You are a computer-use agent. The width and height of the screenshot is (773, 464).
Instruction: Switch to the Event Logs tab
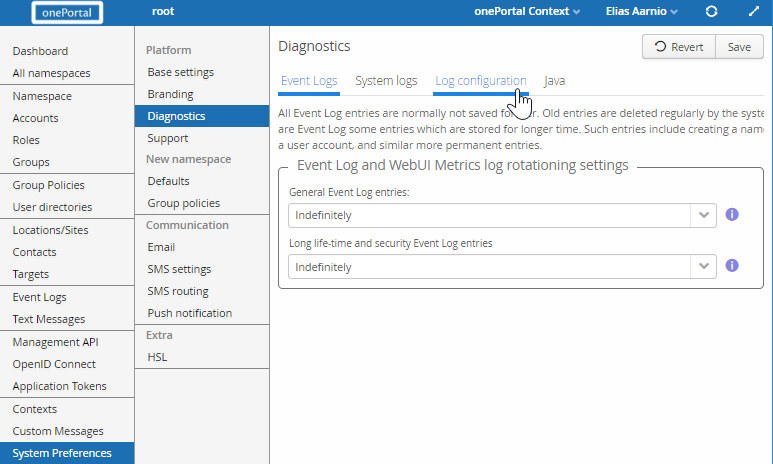[x=309, y=81]
